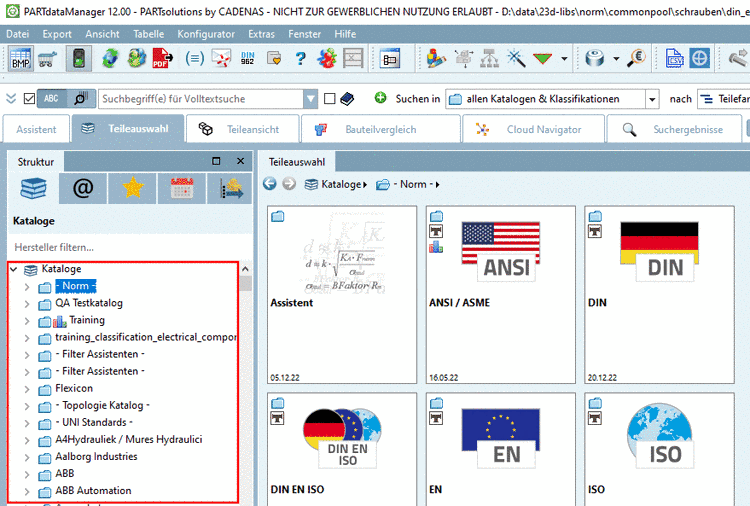
Task: Open the calendar history icon in Struktur
Action: click(182, 188)
